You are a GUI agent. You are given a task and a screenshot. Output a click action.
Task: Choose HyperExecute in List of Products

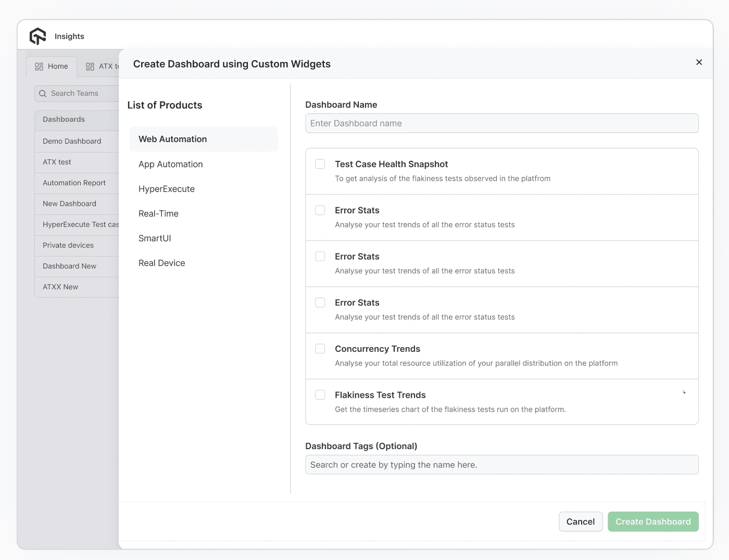click(x=166, y=189)
